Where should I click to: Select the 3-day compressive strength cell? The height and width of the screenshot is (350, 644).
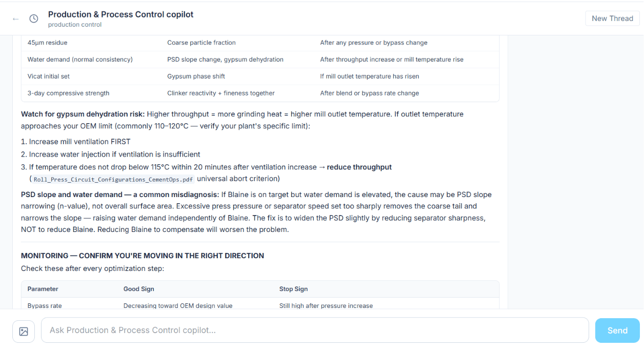[68, 93]
